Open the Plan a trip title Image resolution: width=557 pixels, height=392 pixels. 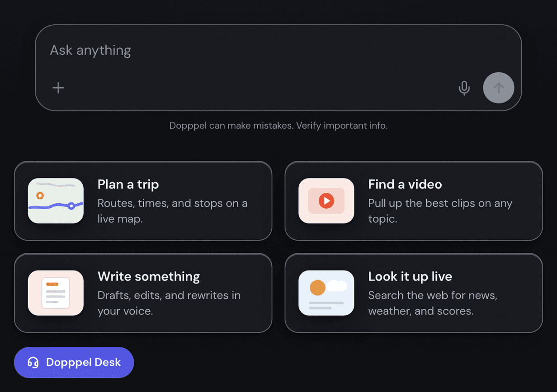(x=128, y=184)
